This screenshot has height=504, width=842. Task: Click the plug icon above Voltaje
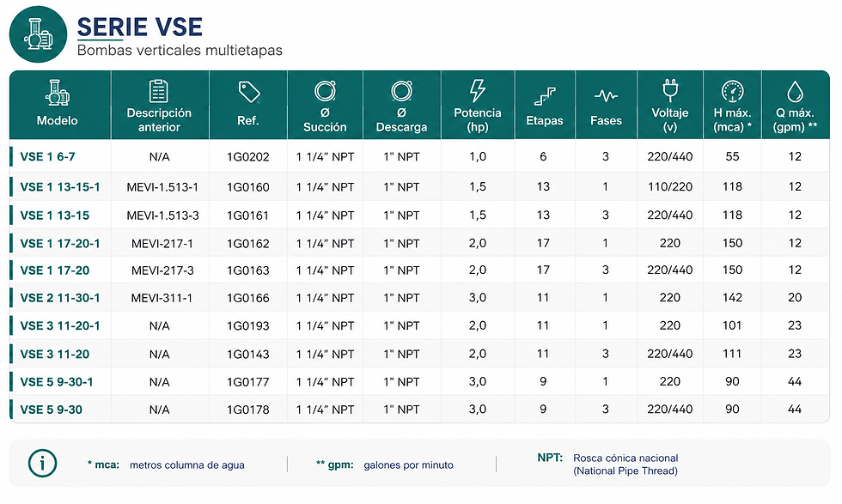[x=670, y=90]
